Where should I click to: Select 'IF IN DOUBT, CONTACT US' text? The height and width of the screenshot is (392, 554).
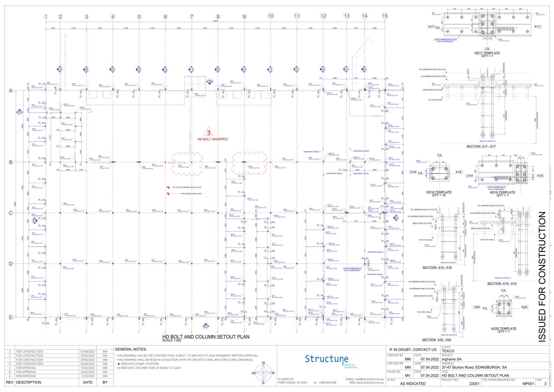point(413,350)
